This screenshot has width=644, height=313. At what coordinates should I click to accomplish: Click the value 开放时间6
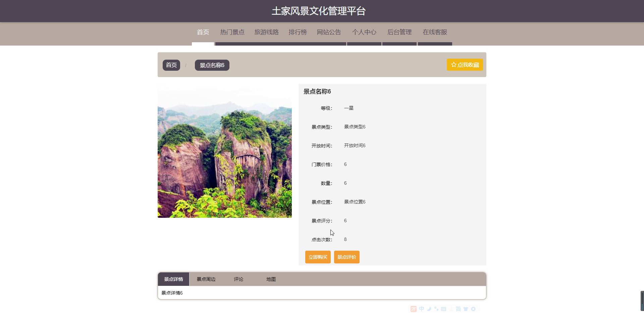[355, 145]
